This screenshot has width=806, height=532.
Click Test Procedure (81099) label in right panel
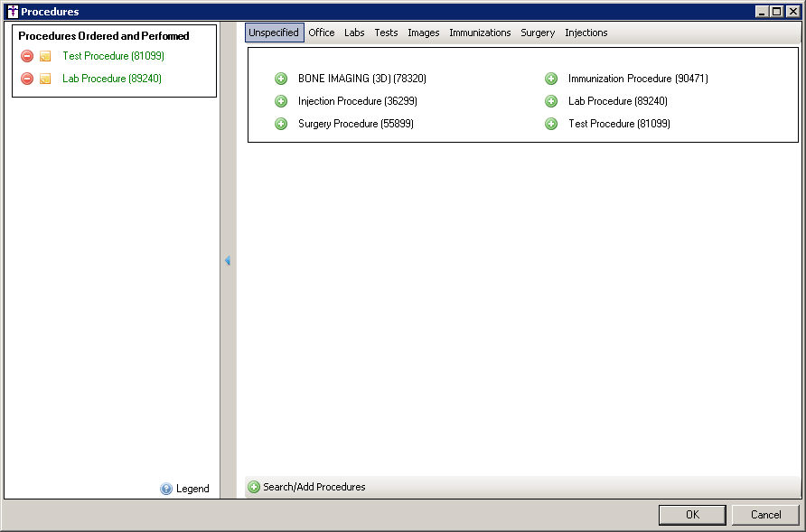tap(619, 124)
